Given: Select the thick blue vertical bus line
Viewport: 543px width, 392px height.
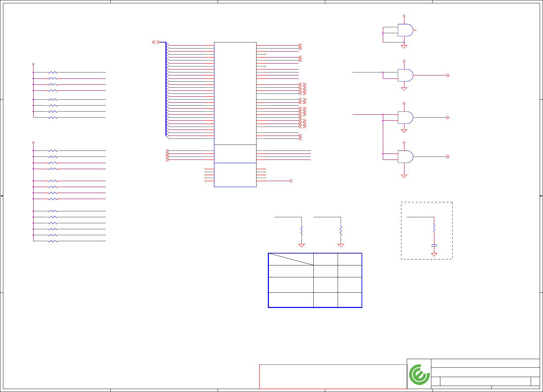Looking at the screenshot, I should (166, 89).
